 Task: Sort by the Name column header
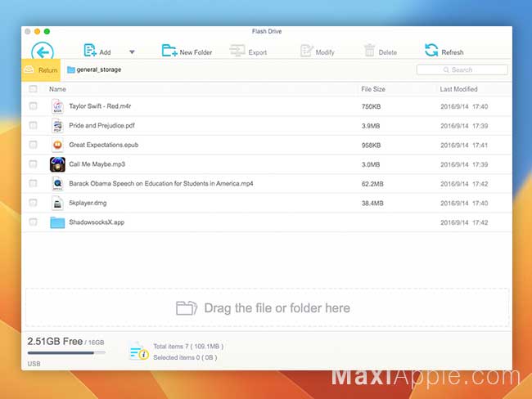[x=57, y=89]
